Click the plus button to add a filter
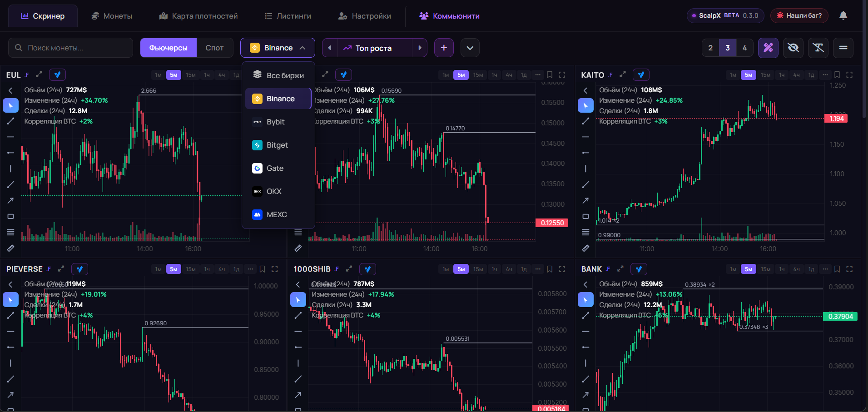This screenshot has height=412, width=868. tap(444, 48)
